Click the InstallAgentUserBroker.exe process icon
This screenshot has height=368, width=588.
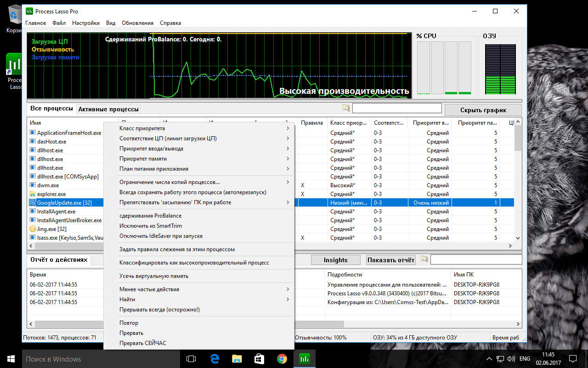click(33, 220)
